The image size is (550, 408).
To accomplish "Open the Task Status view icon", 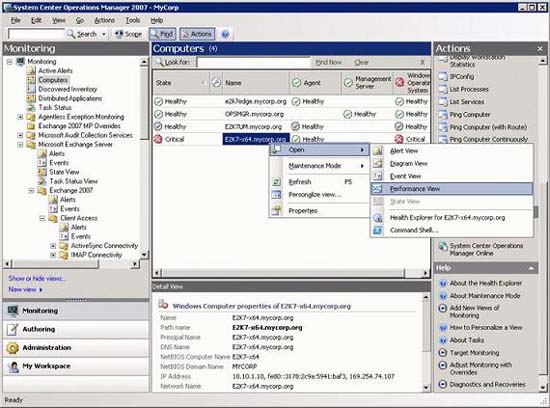I will click(31, 107).
